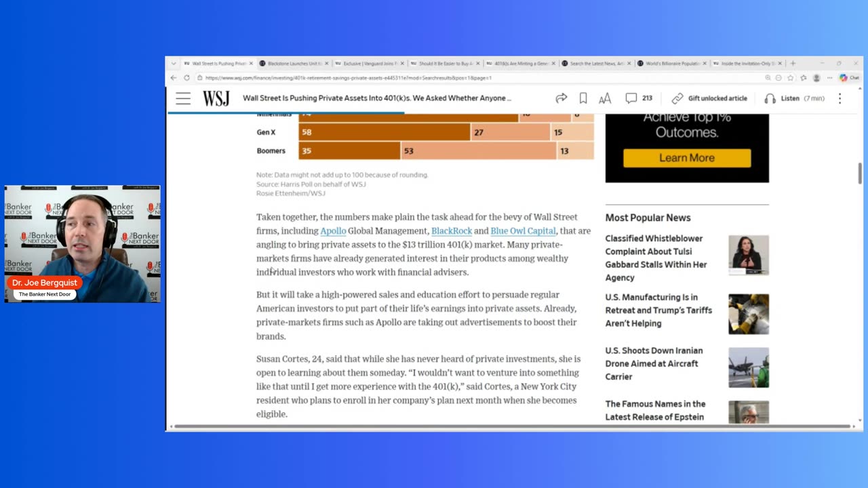Image resolution: width=868 pixels, height=488 pixels.
Task: Open the 213 comments
Action: [638, 98]
